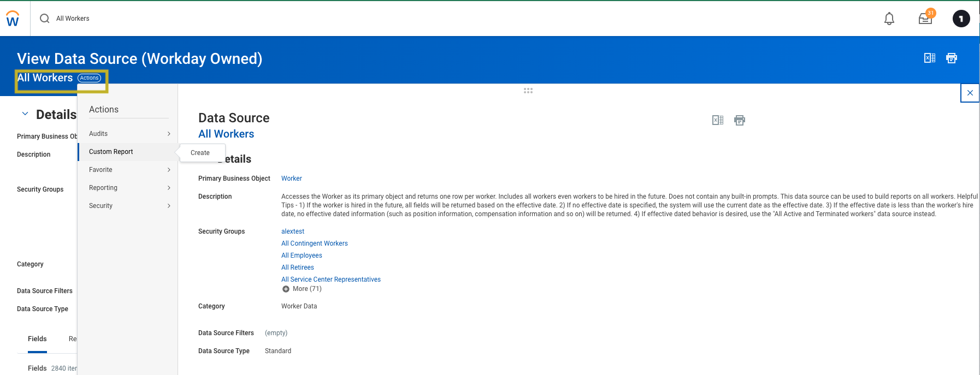The height and width of the screenshot is (375, 980).
Task: Expand the Audits submenu
Action: pyautogui.click(x=129, y=134)
